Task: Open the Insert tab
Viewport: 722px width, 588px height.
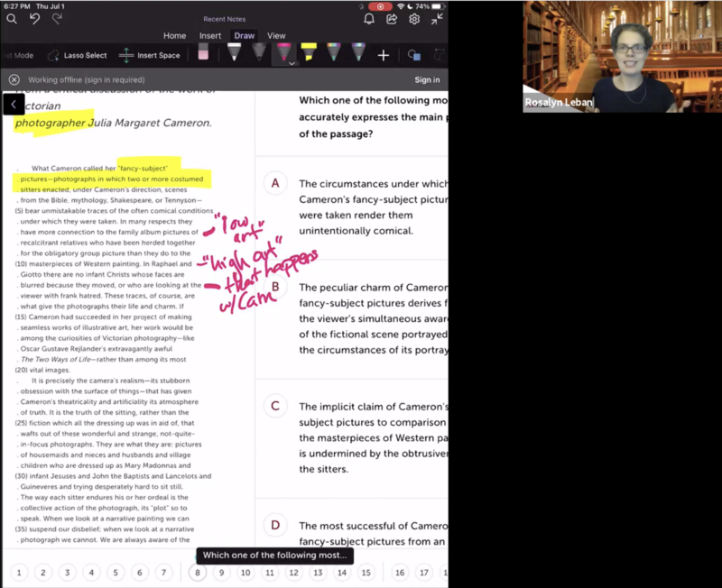Action: tap(210, 36)
